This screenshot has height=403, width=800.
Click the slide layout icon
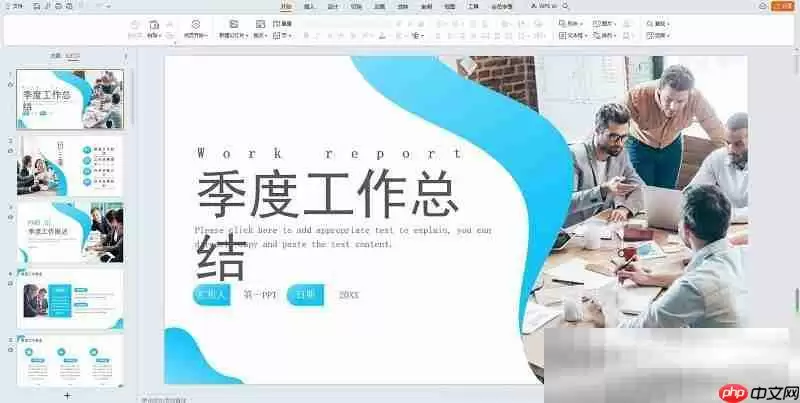260,24
